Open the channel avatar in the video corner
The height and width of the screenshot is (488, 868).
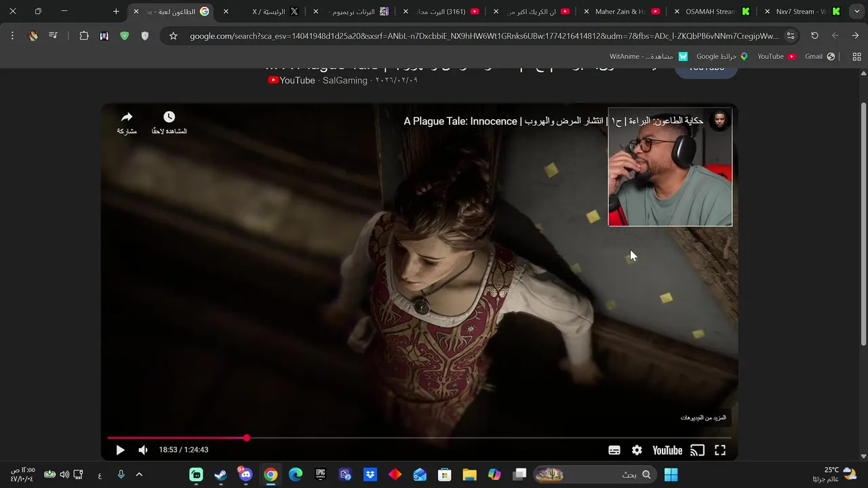coord(719,121)
